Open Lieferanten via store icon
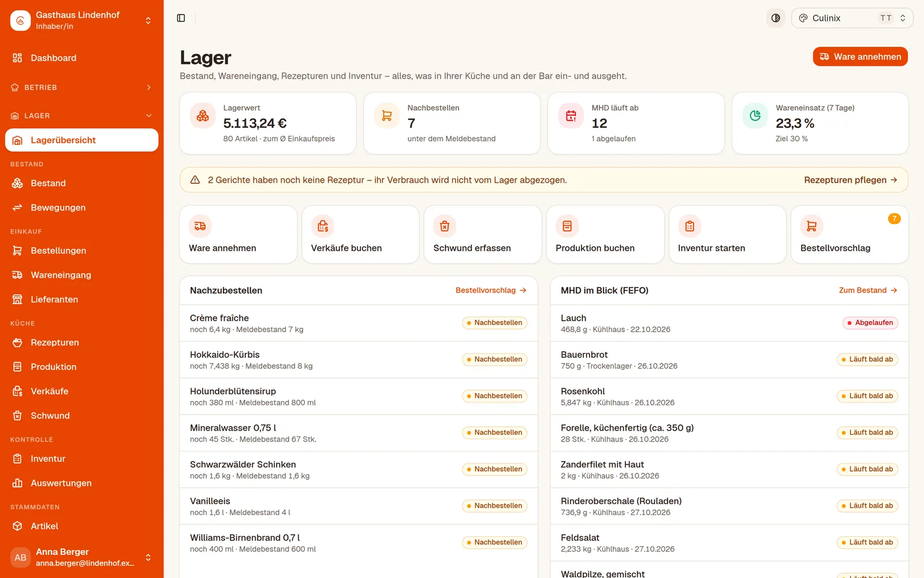The image size is (924, 578). (17, 299)
